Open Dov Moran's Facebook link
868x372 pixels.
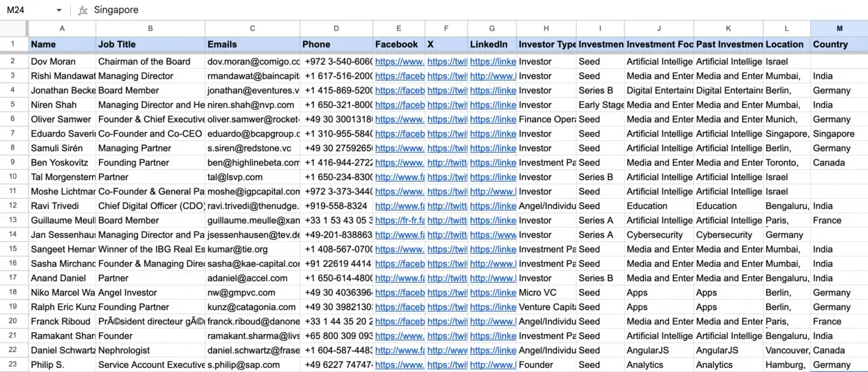[x=399, y=61]
